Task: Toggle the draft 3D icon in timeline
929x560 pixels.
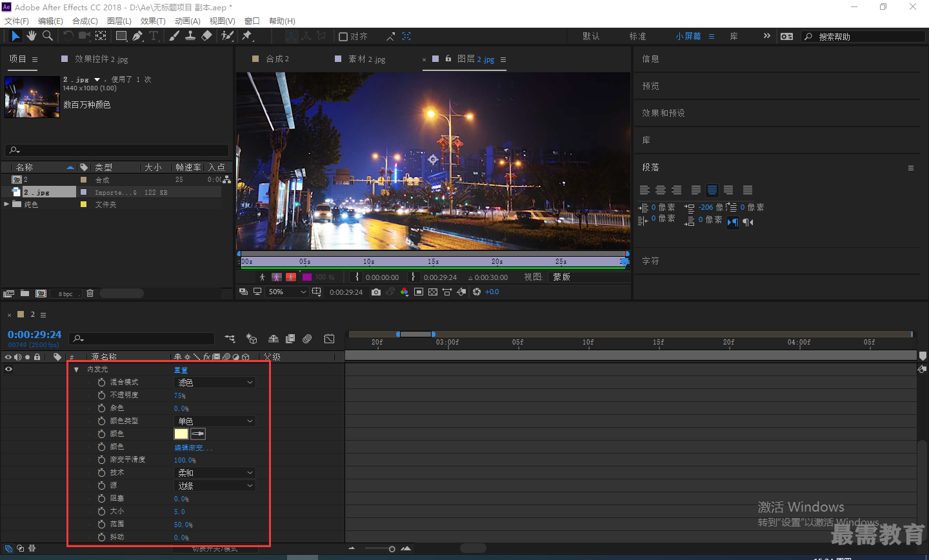Action: pos(252,339)
